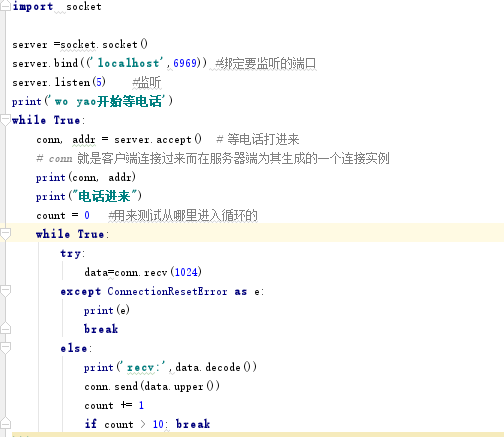Collapse the except ConnectionResetError fold marker
The width and height of the screenshot is (504, 437).
[x=5, y=291]
